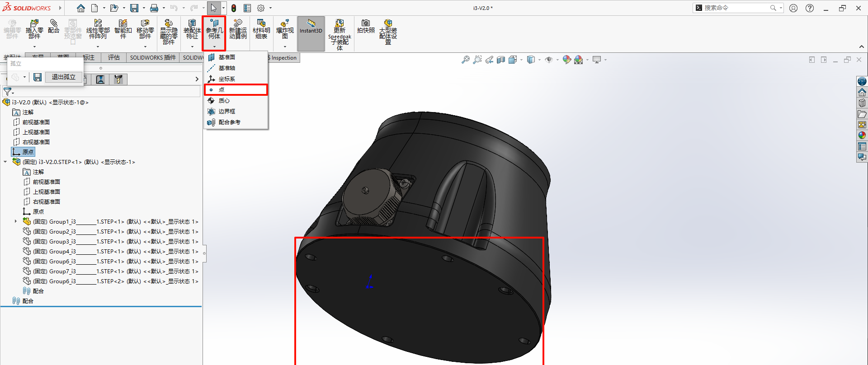Click 爆炸视图 (Exploded View) tool

point(285,29)
